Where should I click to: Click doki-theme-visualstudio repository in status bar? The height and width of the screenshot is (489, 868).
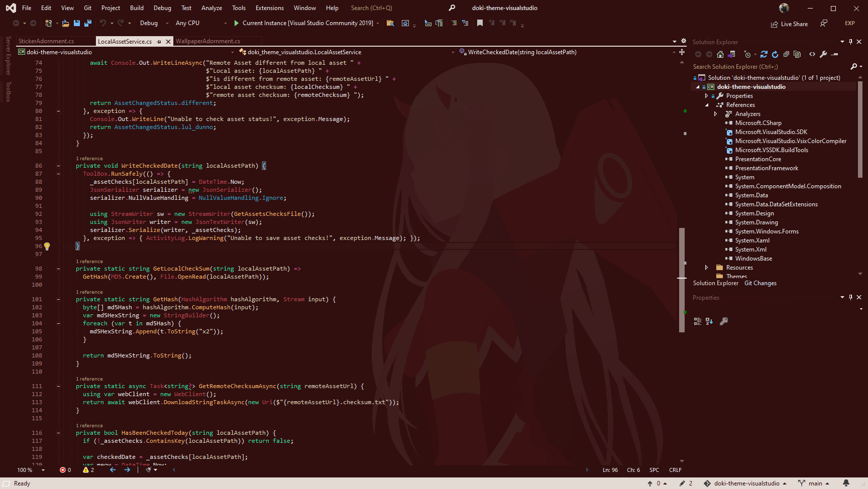click(x=745, y=483)
